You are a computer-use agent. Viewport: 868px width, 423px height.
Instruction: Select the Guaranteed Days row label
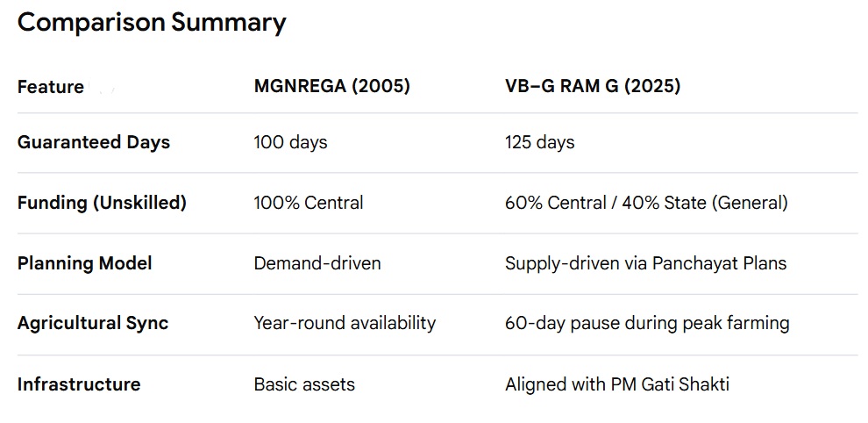pyautogui.click(x=94, y=142)
